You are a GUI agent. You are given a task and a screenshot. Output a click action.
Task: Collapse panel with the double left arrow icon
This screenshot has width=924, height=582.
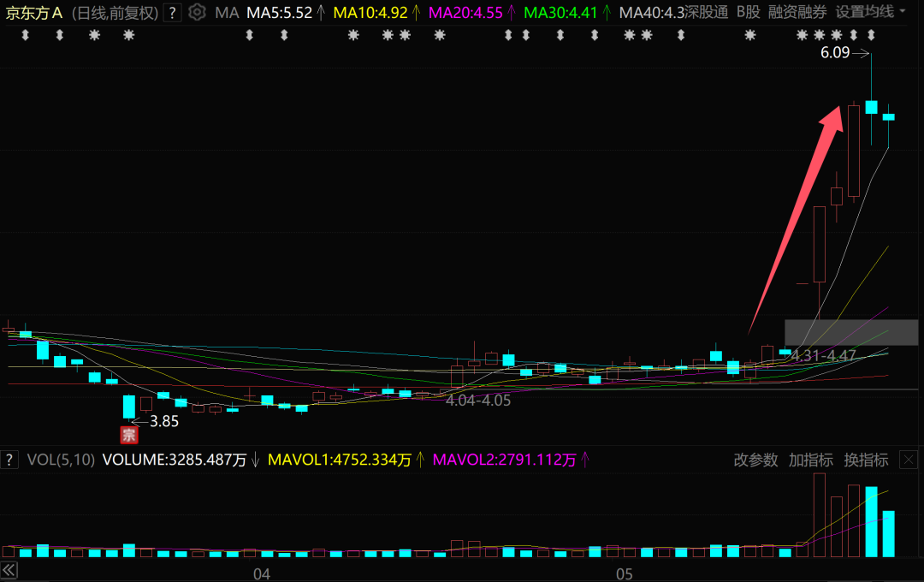point(9,570)
